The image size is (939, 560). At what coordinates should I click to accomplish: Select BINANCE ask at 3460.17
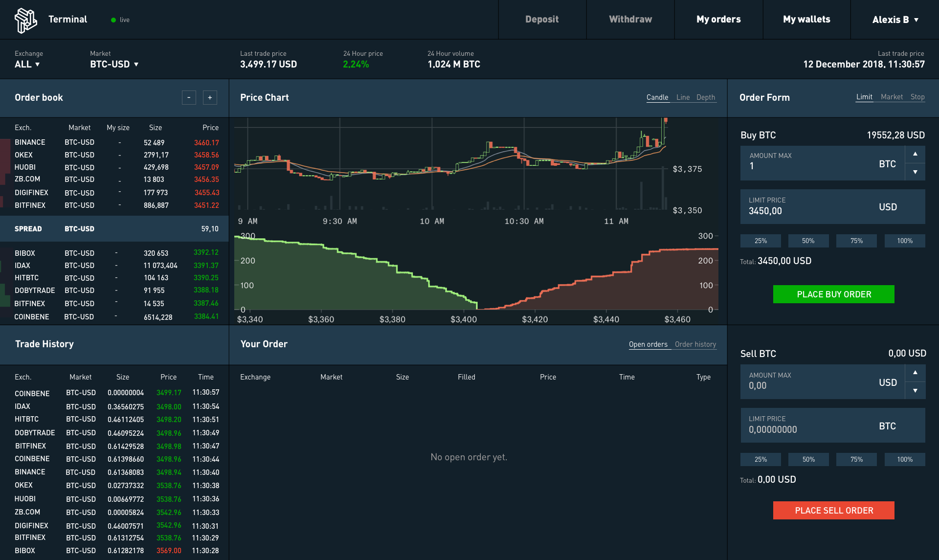(114, 142)
